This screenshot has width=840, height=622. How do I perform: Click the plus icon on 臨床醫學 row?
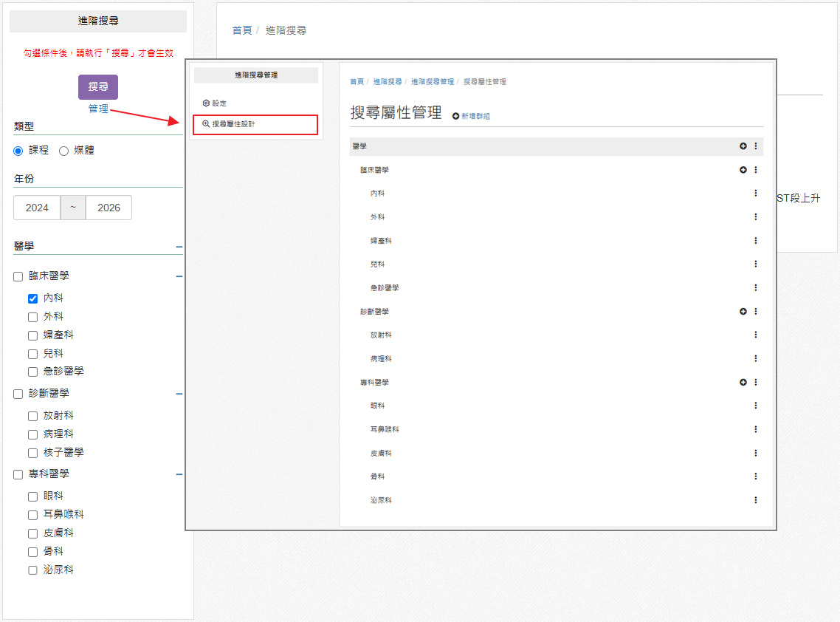743,169
